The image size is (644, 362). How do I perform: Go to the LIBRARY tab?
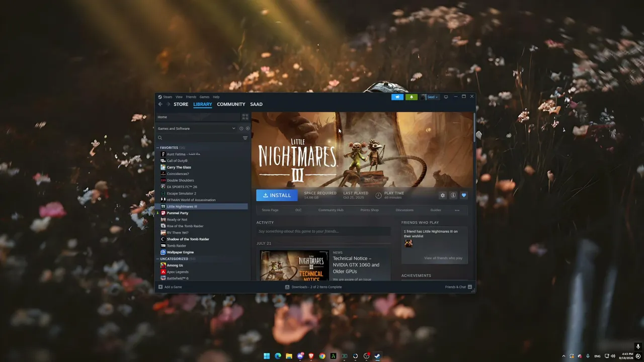203,104
